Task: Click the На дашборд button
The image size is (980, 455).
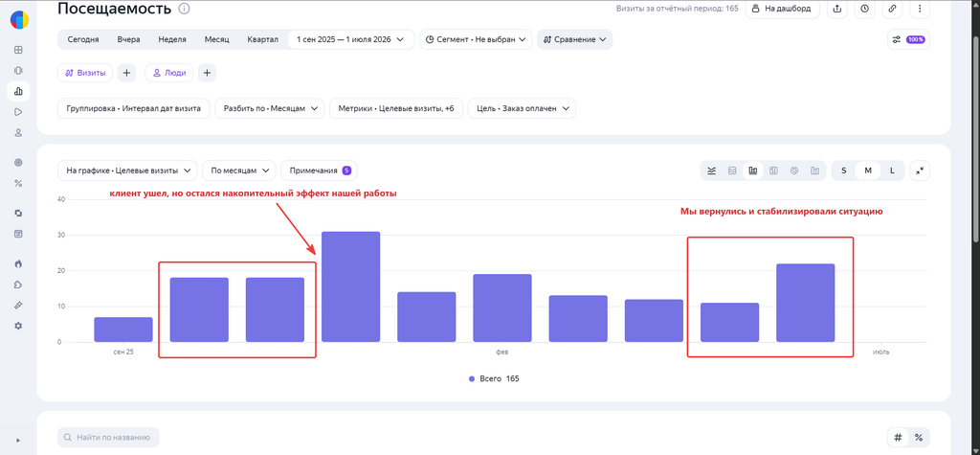Action: pyautogui.click(x=782, y=9)
